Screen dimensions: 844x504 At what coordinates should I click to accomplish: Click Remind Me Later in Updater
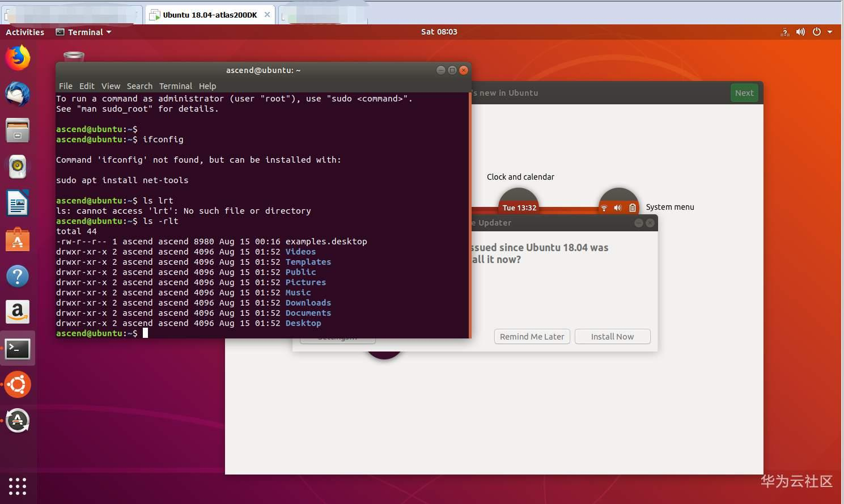point(532,337)
